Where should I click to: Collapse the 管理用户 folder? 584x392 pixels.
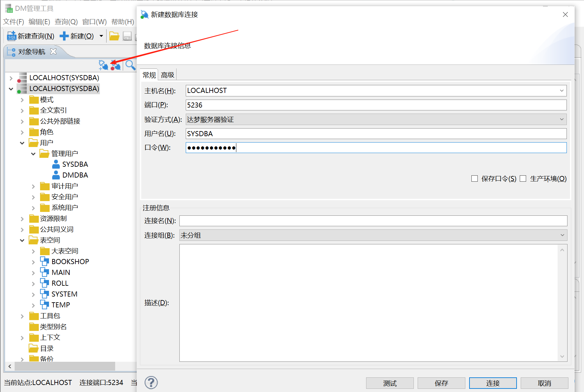[x=33, y=154]
